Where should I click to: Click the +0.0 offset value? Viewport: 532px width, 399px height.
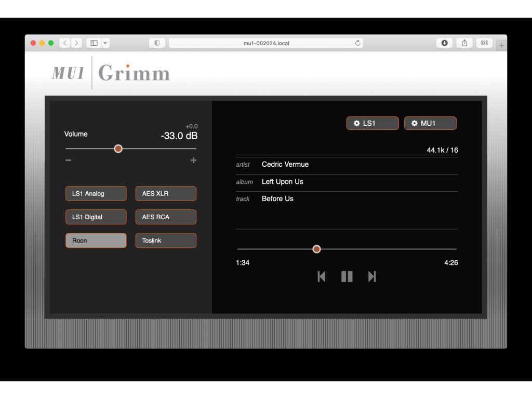[191, 126]
